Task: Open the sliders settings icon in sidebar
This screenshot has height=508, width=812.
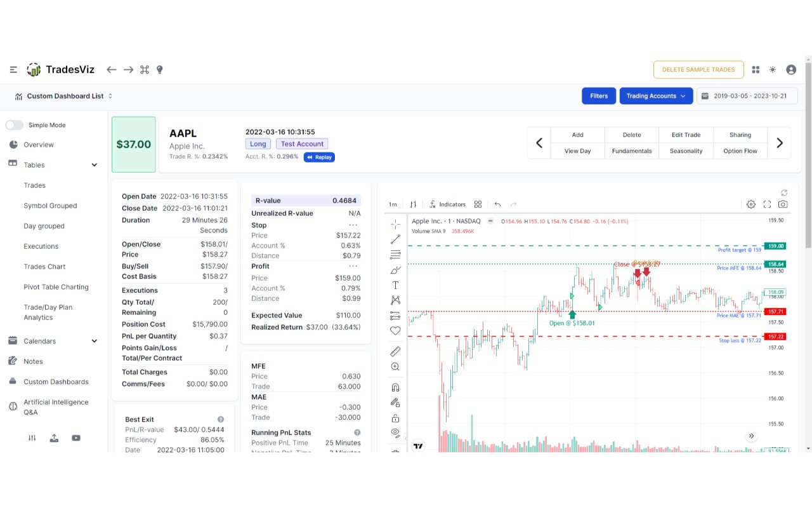Action: tap(32, 438)
